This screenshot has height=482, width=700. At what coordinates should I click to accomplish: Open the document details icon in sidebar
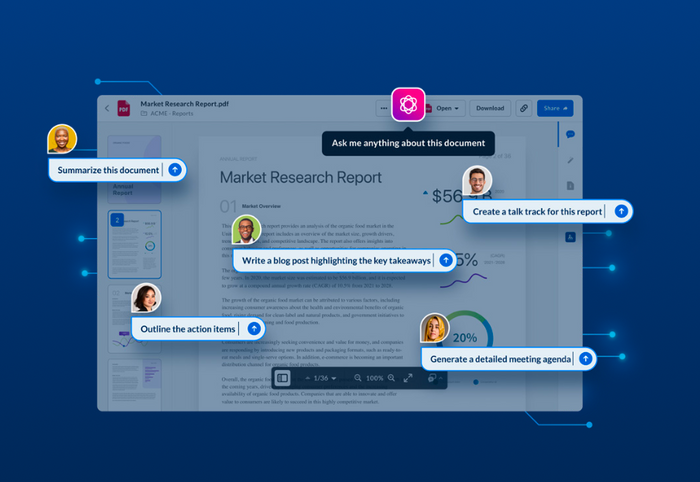pyautogui.click(x=570, y=185)
